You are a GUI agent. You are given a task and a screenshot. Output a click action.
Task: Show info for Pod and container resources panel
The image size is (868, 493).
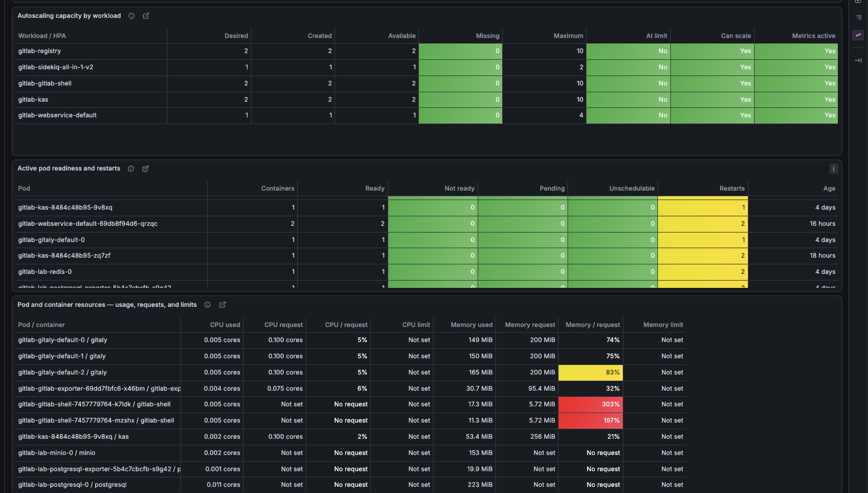207,305
